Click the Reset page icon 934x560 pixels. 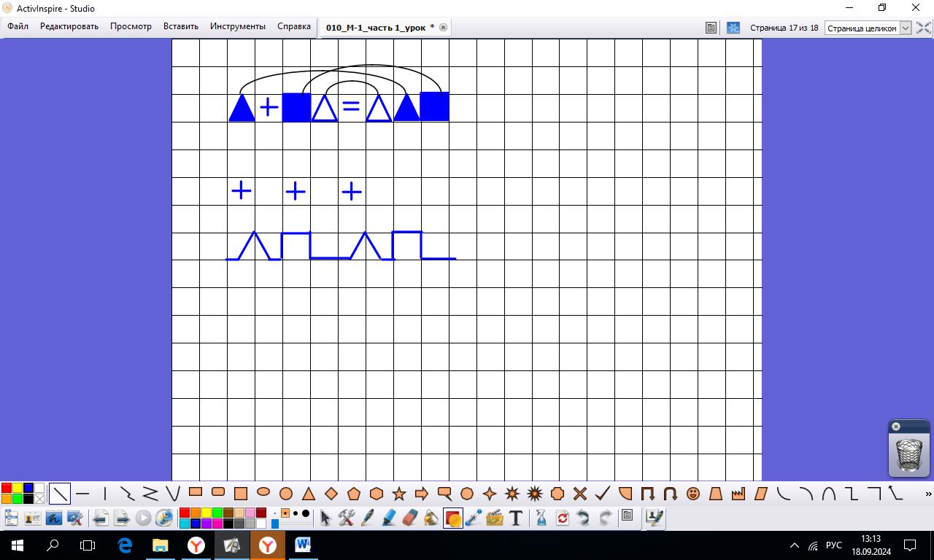[563, 518]
